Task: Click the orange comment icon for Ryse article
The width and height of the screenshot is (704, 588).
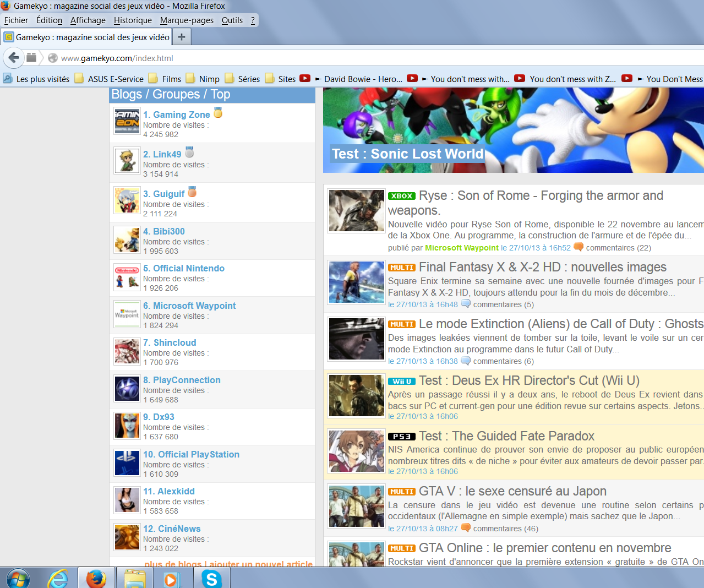Action: click(x=579, y=247)
